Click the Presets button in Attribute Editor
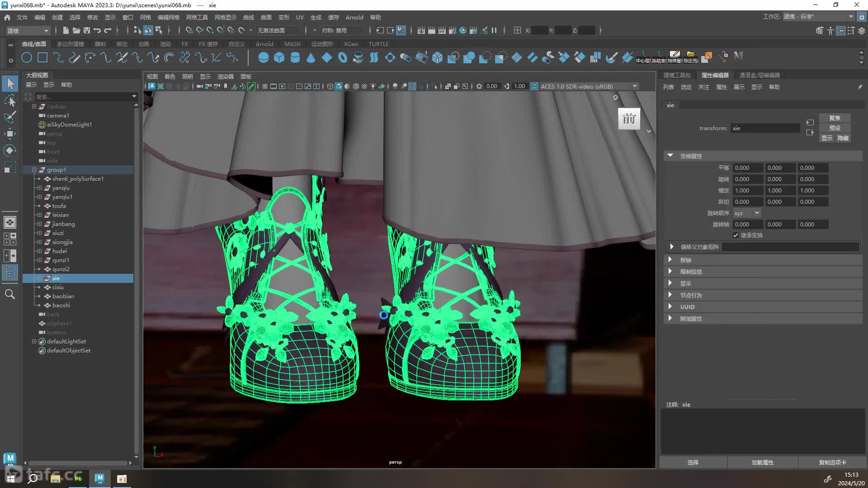Image resolution: width=868 pixels, height=488 pixels. pos(835,128)
